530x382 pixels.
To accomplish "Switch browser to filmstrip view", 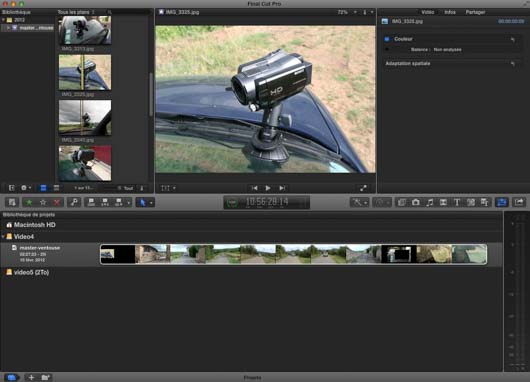I will pyautogui.click(x=43, y=188).
